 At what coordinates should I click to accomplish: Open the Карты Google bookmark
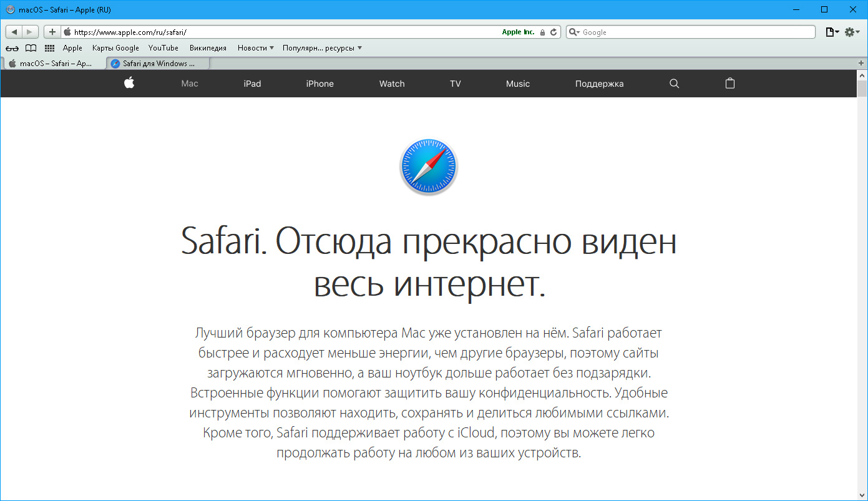click(115, 48)
